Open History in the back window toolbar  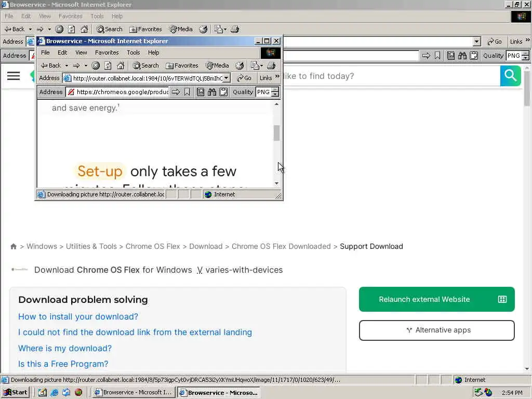click(203, 29)
